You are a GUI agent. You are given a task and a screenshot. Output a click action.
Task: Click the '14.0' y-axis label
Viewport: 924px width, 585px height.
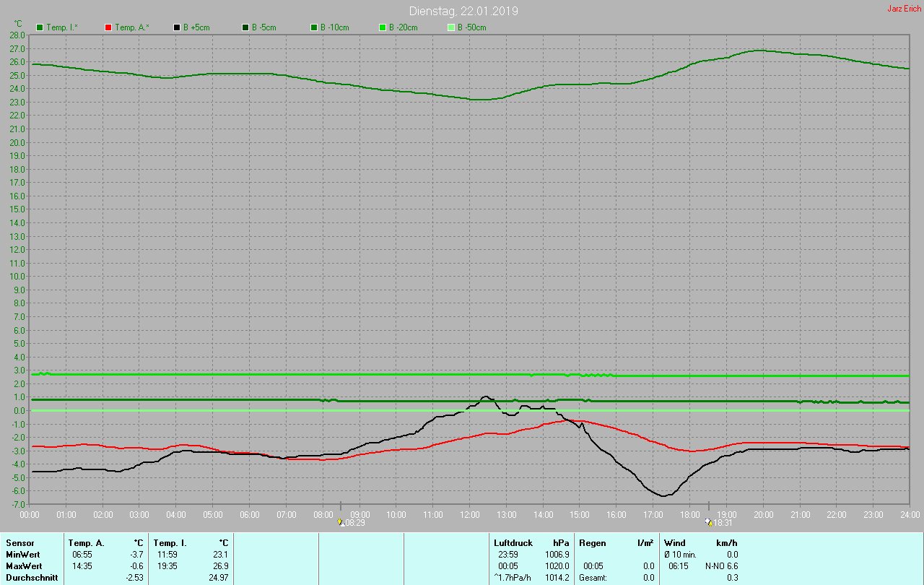(x=18, y=223)
